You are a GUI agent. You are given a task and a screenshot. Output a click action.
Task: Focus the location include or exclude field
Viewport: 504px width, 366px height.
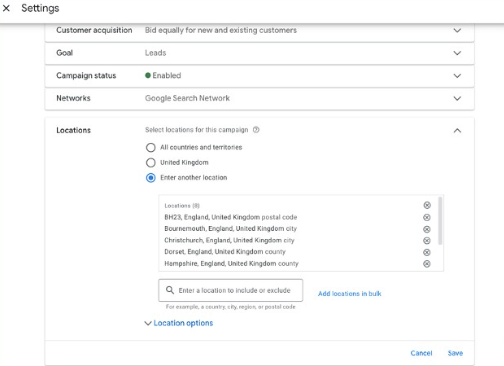tap(231, 290)
